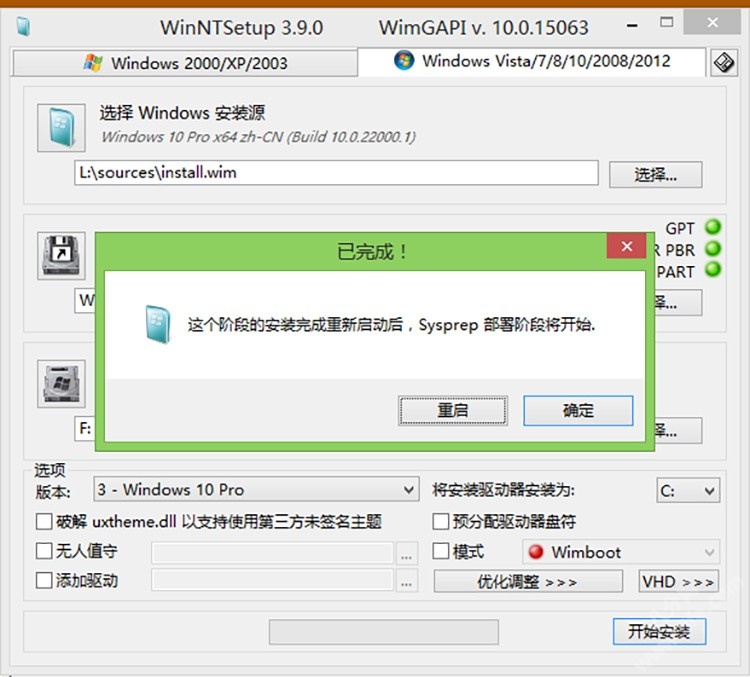Click the 确定 button in the dialog
This screenshot has height=677, width=750.
click(578, 410)
